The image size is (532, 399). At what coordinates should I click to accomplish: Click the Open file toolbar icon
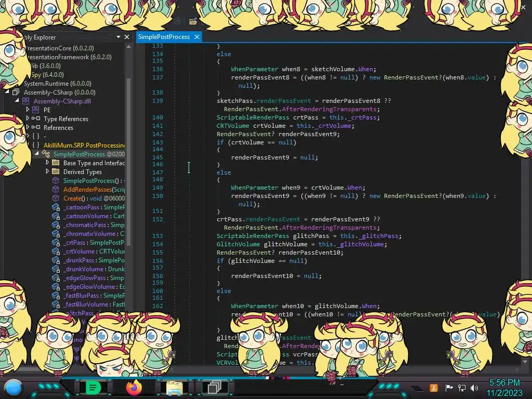[x=193, y=21]
